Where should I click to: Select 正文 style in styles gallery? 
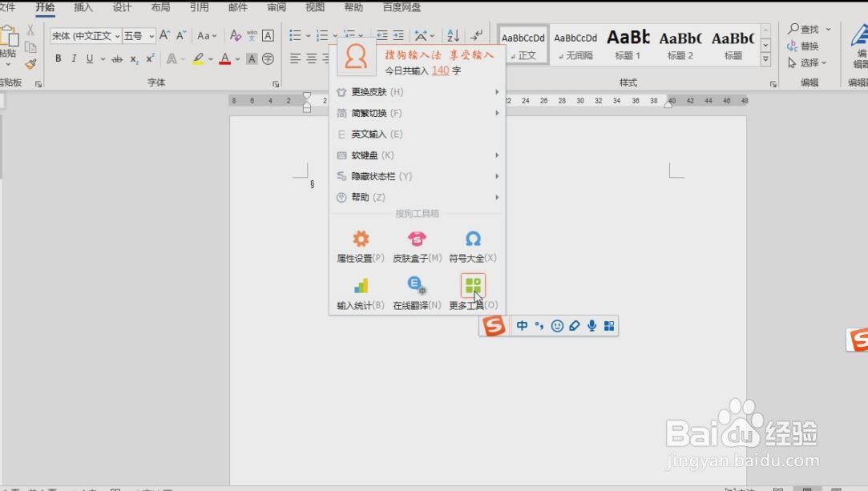coord(523,46)
